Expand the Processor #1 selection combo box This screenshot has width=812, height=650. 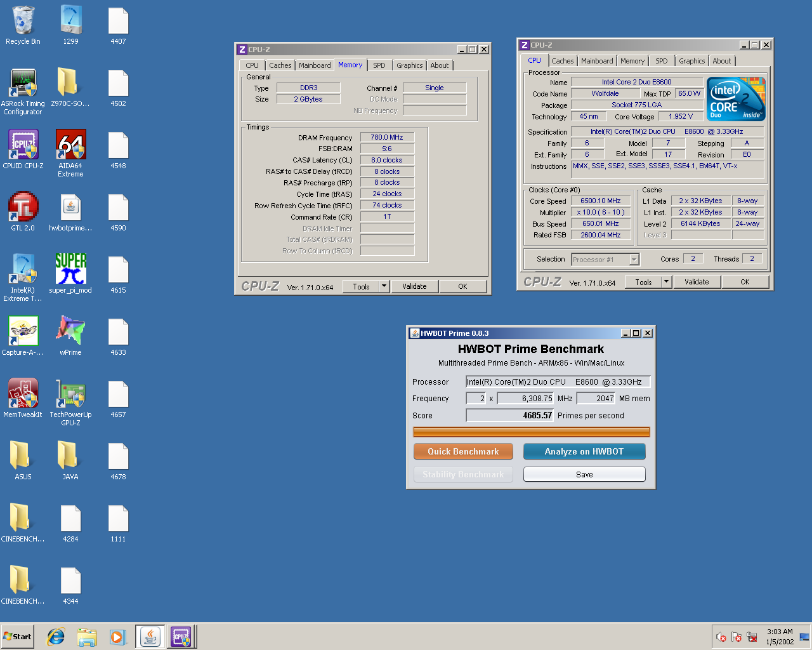coord(605,260)
